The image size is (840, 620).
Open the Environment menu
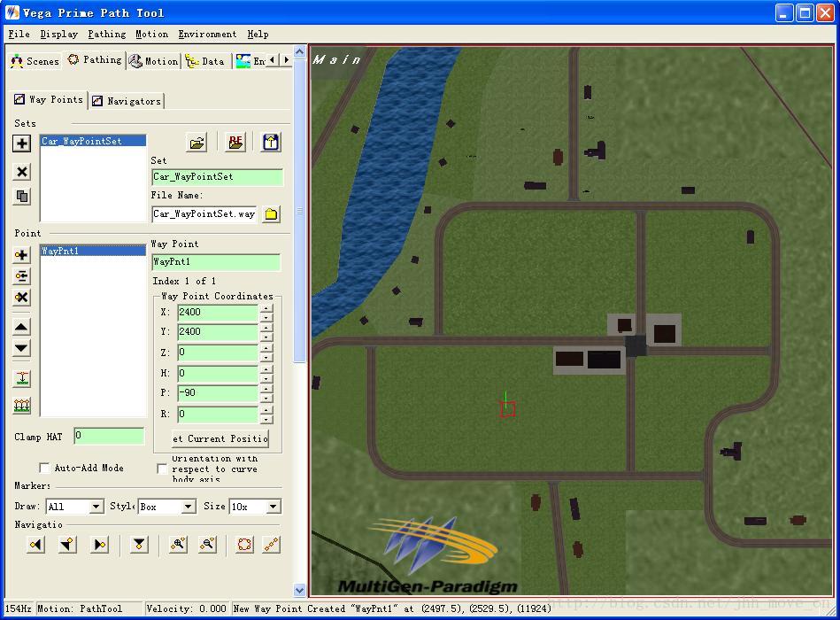click(x=207, y=35)
